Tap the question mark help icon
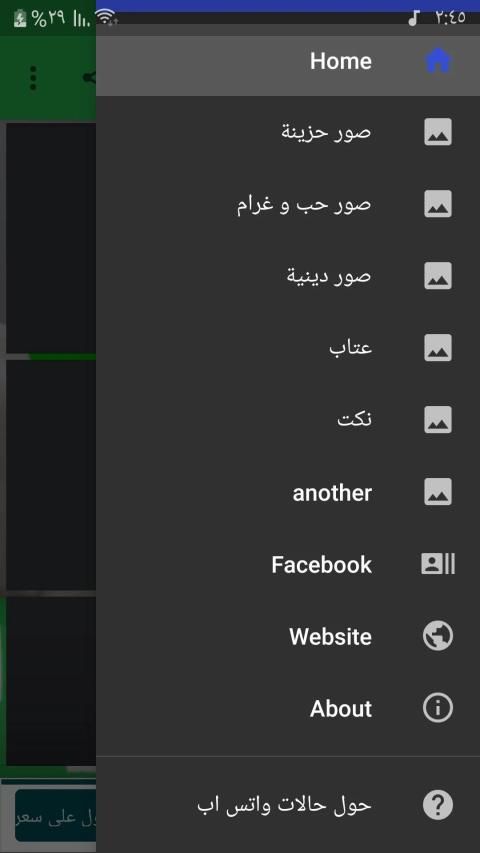This screenshot has width=480, height=853. coord(438,805)
